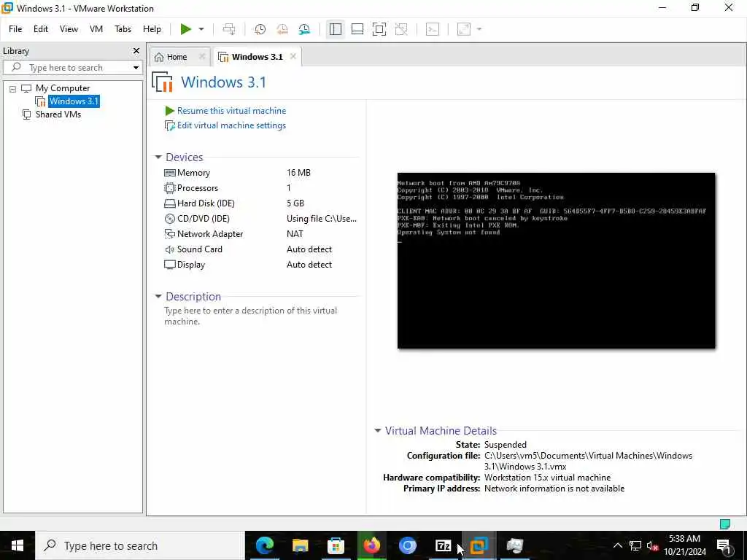Click the Network Adapter device icon
This screenshot has height=560, width=747.
[x=169, y=234]
